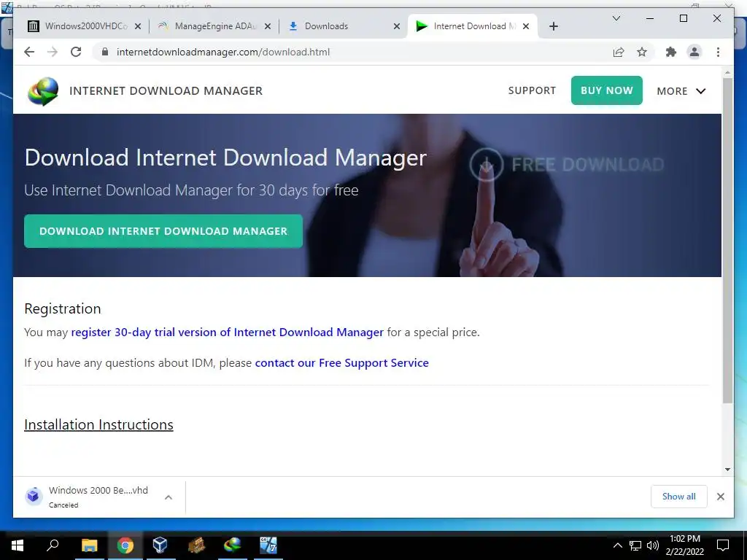Viewport: 747px width, 560px height.
Task: Close the Windows2000VHD tab
Action: 138,26
